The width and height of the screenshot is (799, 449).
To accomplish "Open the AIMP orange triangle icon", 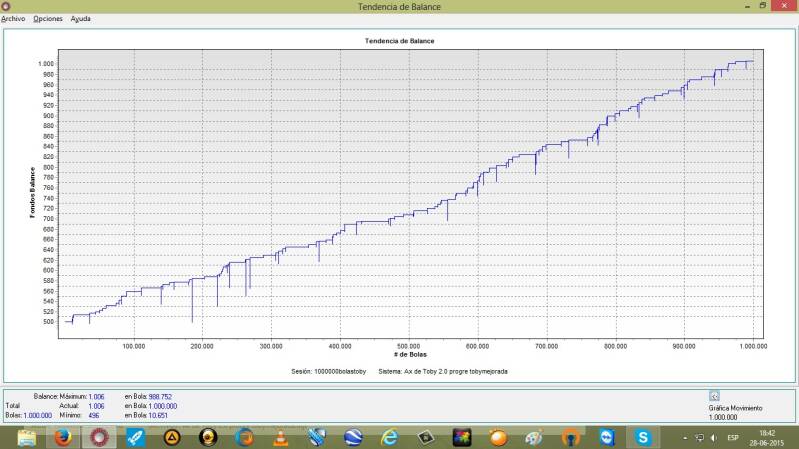I will [x=172, y=437].
